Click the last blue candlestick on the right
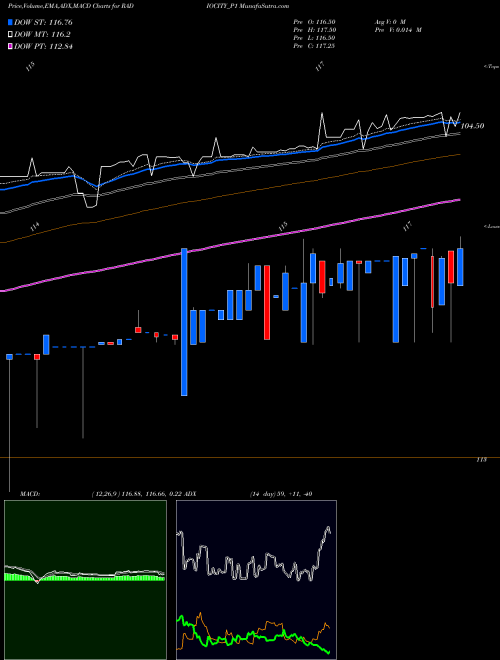The width and height of the screenshot is (500, 660). (460, 267)
